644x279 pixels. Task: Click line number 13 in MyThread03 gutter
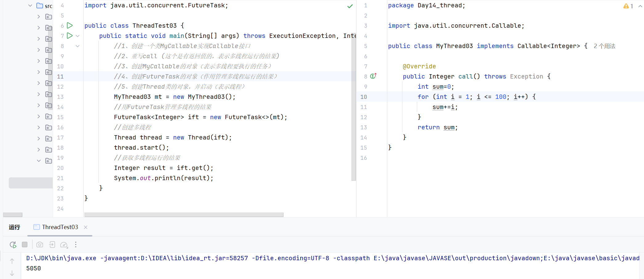(x=364, y=127)
